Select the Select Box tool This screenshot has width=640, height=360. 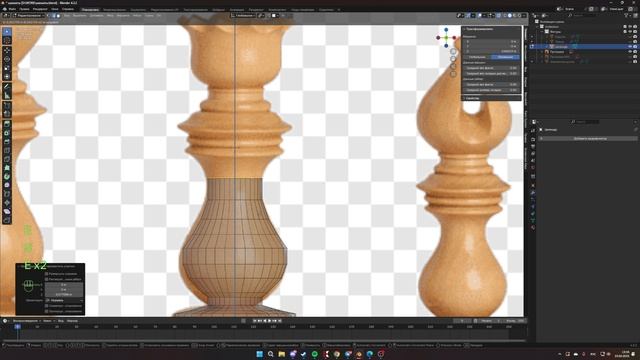click(x=7, y=32)
